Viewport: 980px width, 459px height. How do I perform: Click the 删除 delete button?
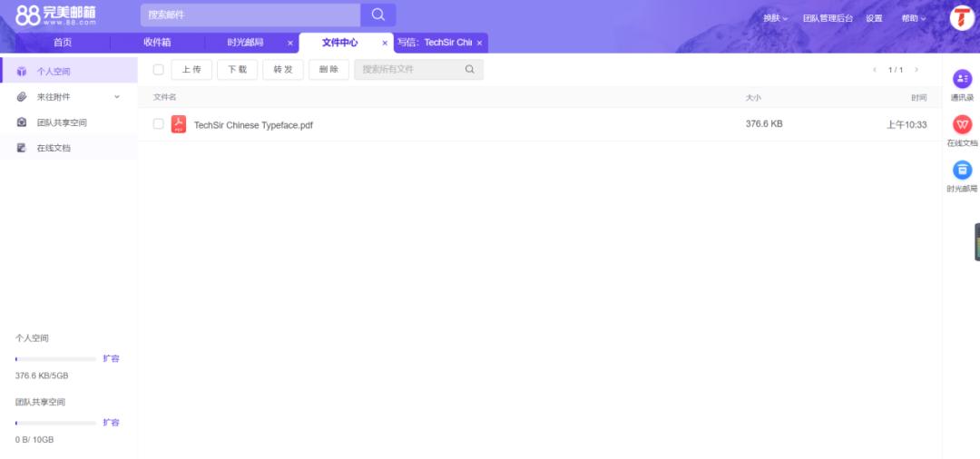[328, 69]
